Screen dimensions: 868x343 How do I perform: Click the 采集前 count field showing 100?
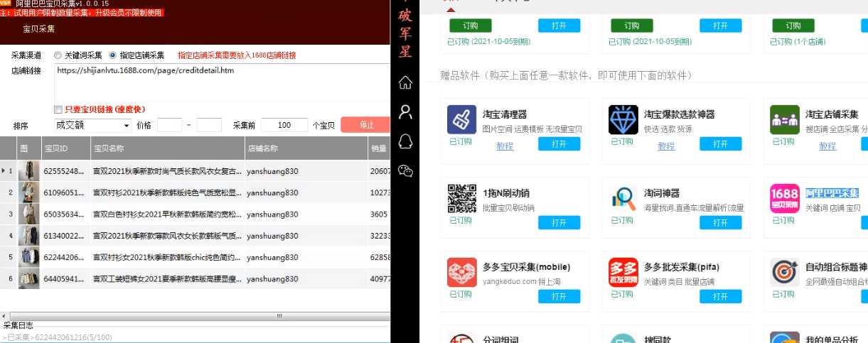tap(284, 125)
